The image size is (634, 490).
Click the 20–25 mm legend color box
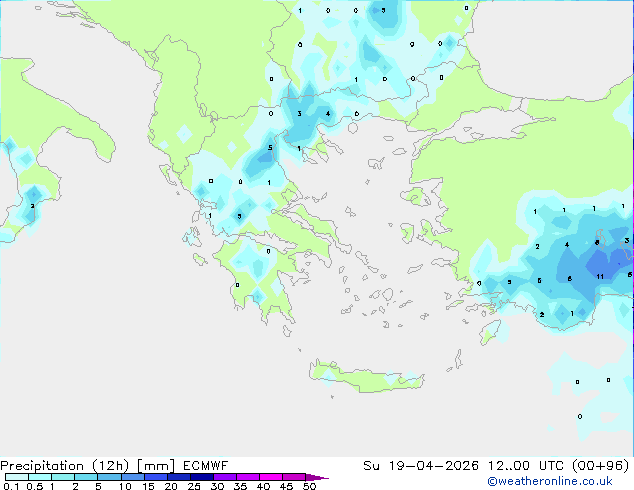click(x=178, y=477)
